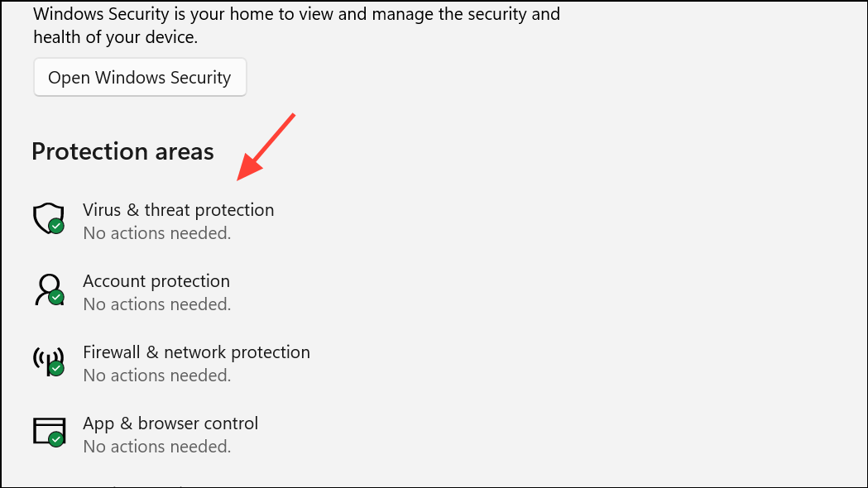
Task: Click green checkmark badge on account icon
Action: click(56, 298)
